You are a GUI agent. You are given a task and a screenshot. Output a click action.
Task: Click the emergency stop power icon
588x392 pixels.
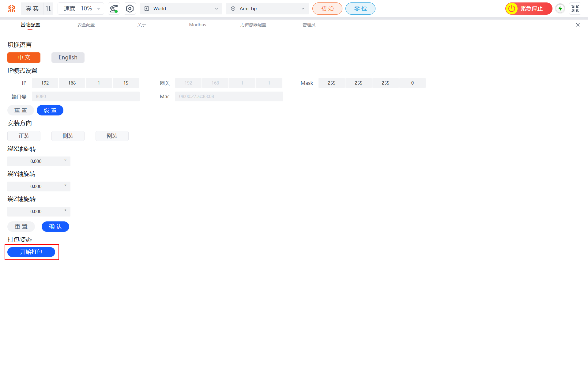(x=512, y=9)
